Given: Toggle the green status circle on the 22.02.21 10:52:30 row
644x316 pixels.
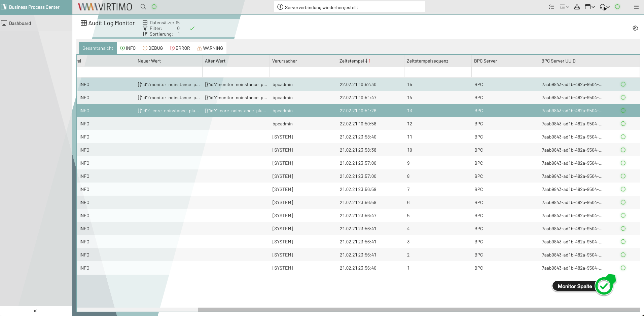Looking at the screenshot, I should click(623, 84).
